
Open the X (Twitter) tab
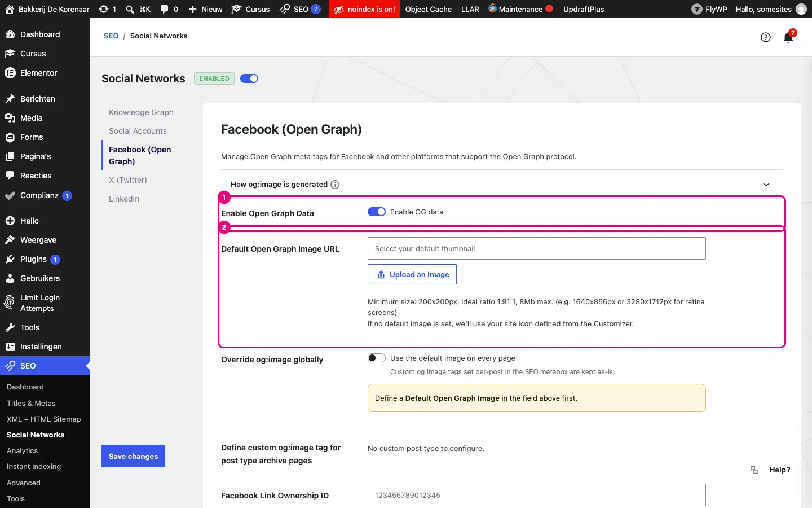[128, 180]
